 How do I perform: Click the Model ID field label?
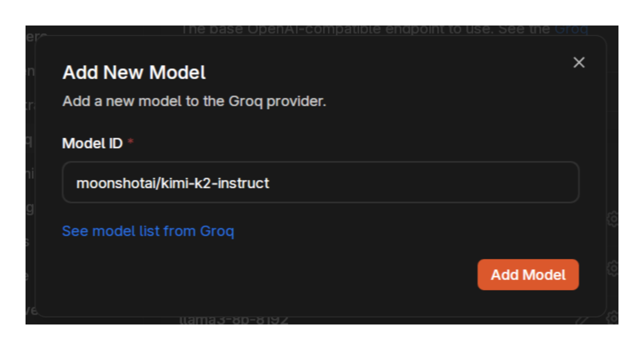pyautogui.click(x=92, y=143)
